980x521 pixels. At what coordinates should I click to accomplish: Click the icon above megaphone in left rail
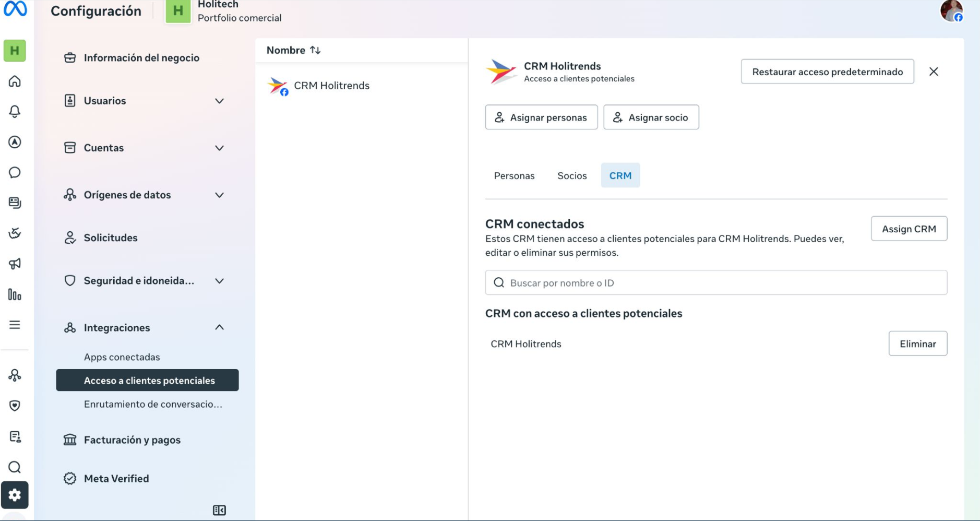point(15,233)
